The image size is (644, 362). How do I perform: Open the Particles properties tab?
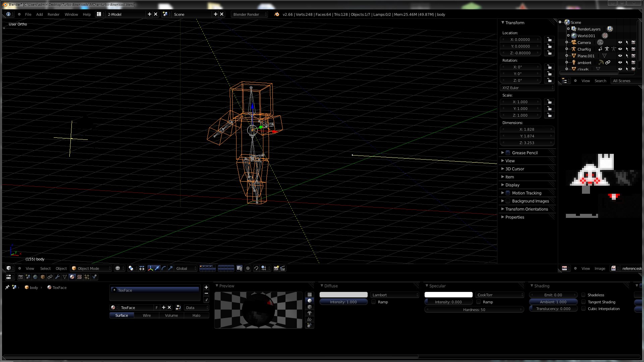[87, 277]
